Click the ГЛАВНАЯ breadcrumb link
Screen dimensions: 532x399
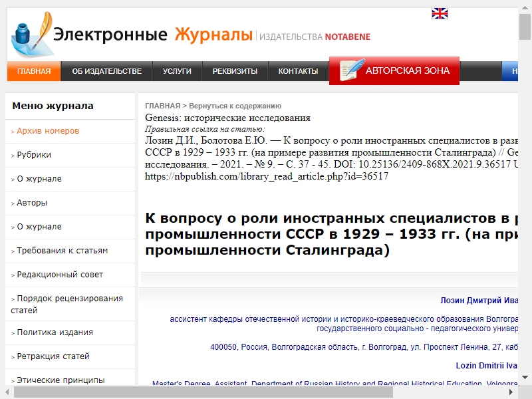click(x=162, y=106)
